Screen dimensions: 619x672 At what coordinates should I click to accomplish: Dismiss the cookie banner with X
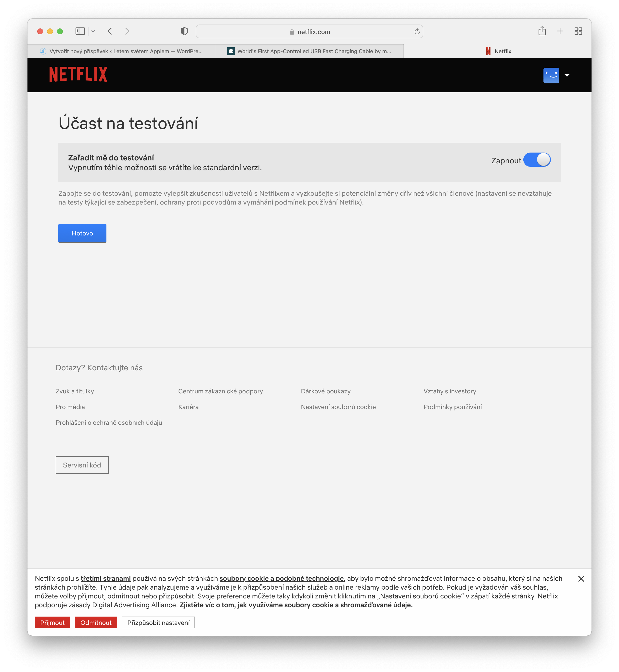[x=581, y=579]
